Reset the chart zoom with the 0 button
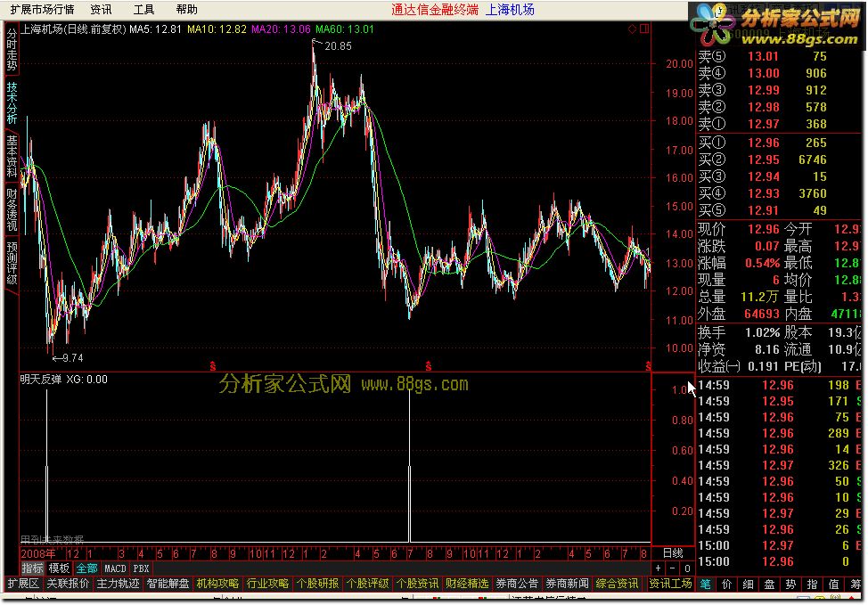The image size is (868, 605). 687,568
